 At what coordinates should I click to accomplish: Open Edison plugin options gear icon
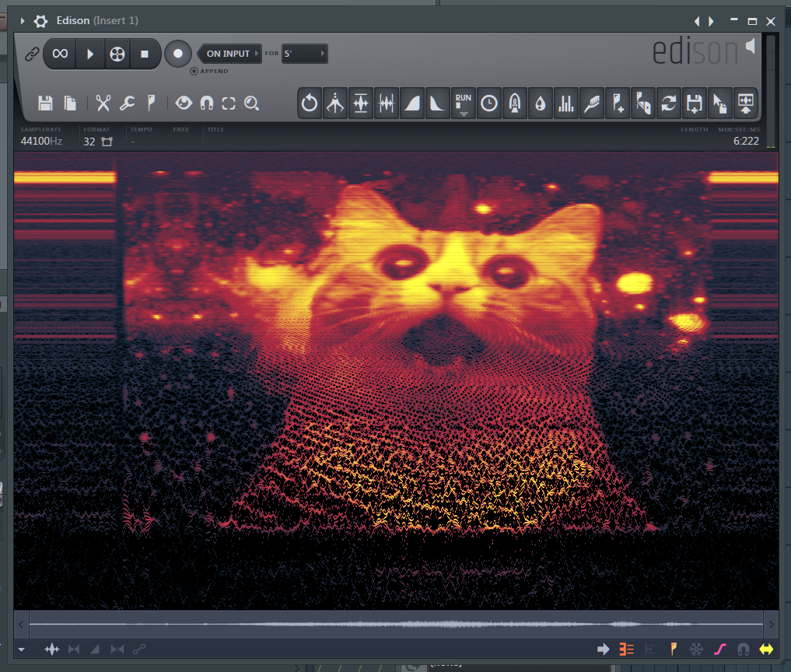41,21
